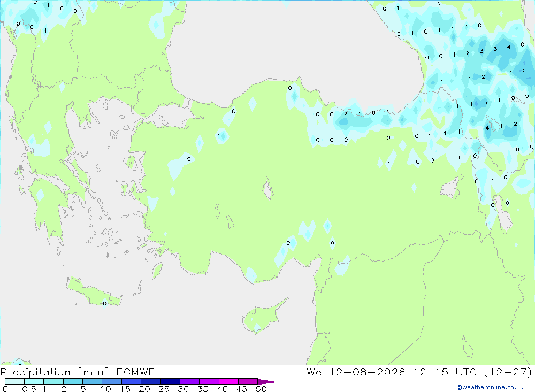The height and width of the screenshot is (392, 535).
Task: Click the '35' legend scale label
Action: click(203, 389)
